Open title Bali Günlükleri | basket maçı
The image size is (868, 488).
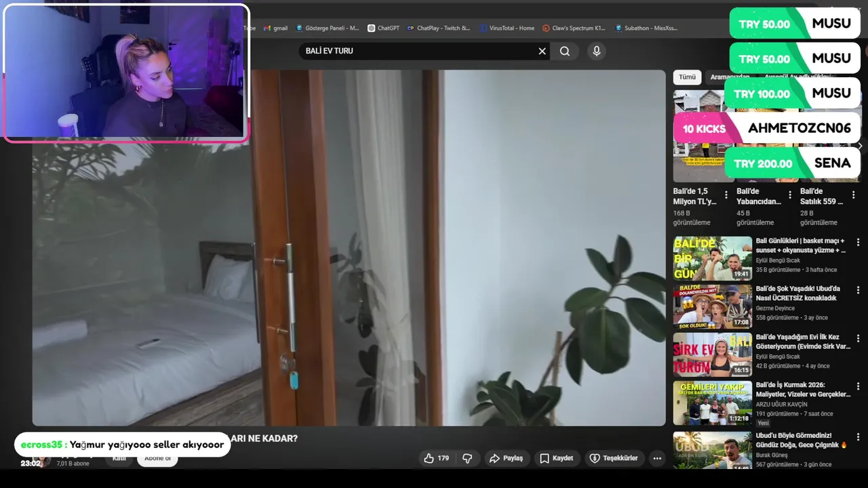(801, 245)
